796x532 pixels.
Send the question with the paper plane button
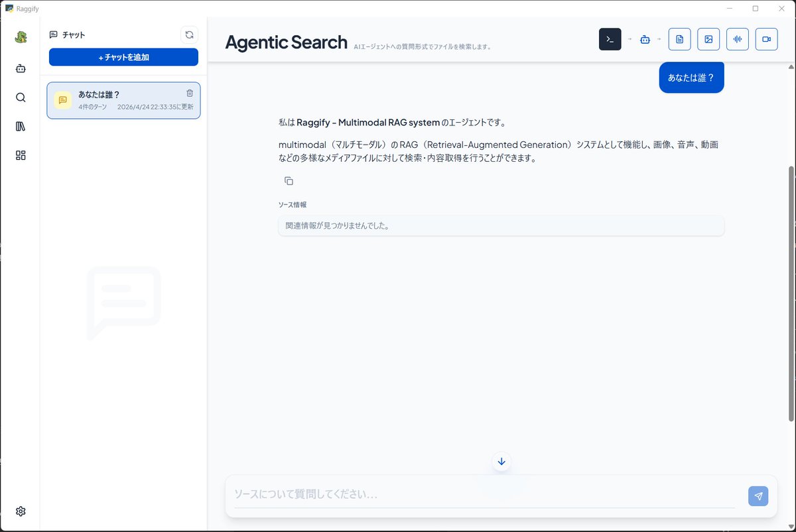point(758,496)
